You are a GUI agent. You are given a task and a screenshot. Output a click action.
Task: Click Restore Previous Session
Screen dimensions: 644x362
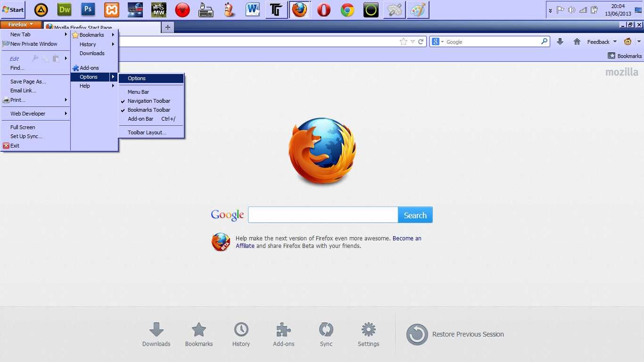point(455,334)
